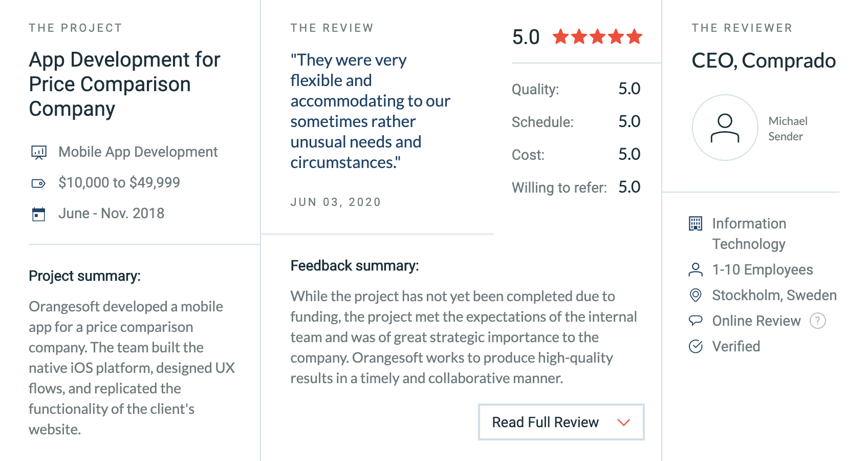
Task: Click the reviewer avatar placeholder
Action: [725, 128]
